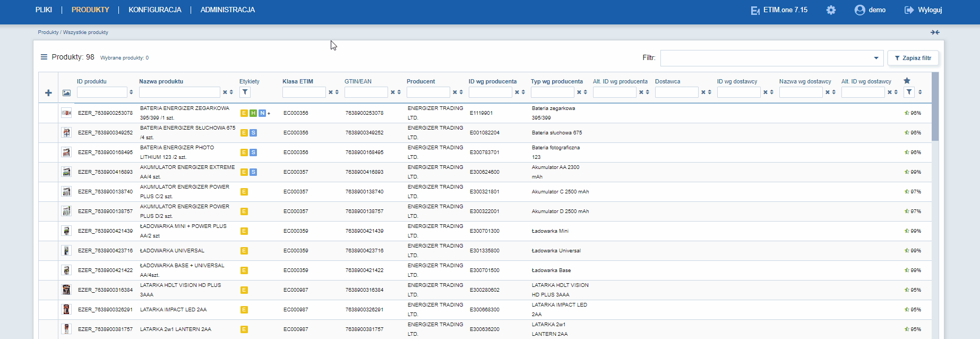Sort by ID produktu using the arrows
The width and height of the screenshot is (980, 339).
click(x=131, y=92)
